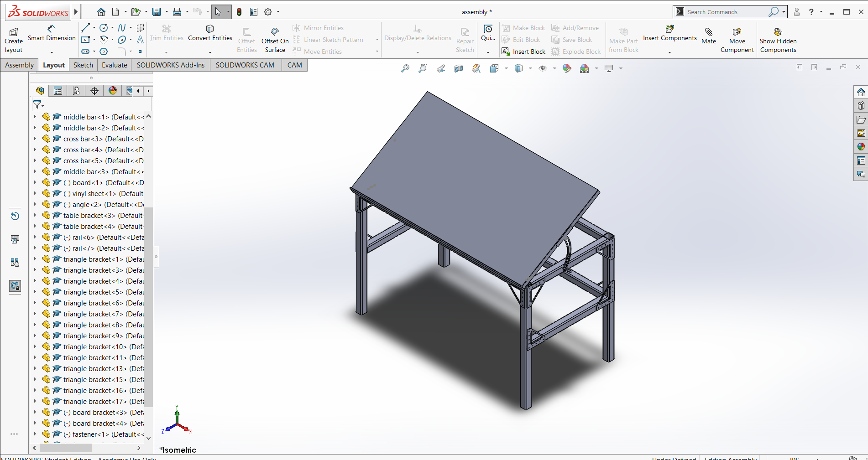Toggle the Select cursor tool
Viewport: 868px width, 460px height.
coord(218,12)
